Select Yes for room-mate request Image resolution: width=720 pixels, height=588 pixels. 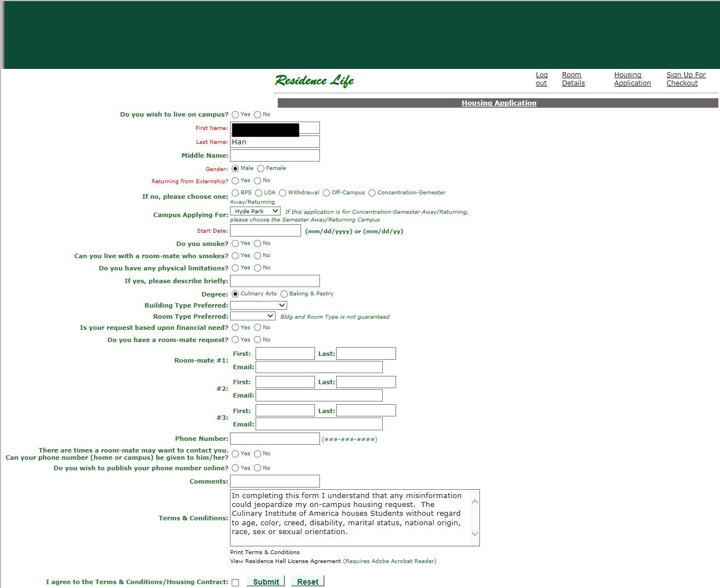236,340
